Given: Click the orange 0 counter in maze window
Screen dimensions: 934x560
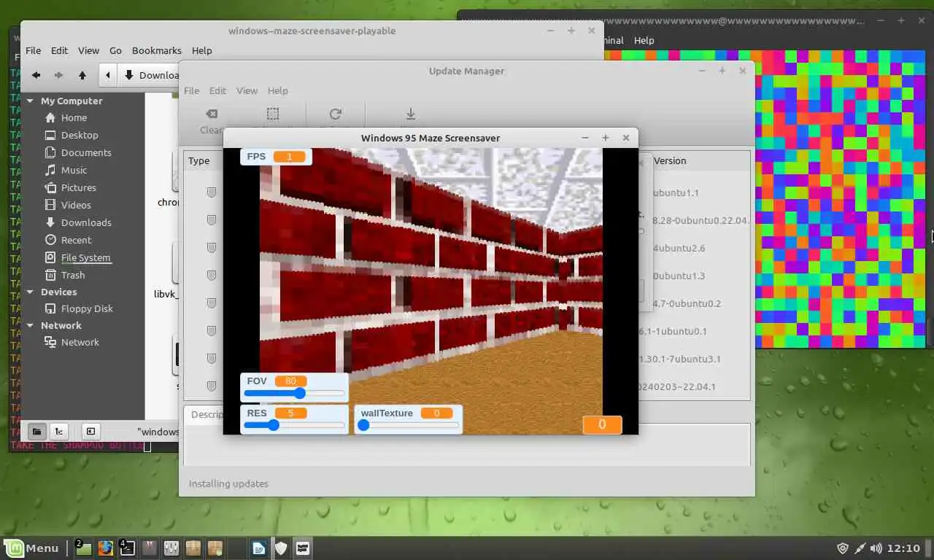Looking at the screenshot, I should (602, 424).
